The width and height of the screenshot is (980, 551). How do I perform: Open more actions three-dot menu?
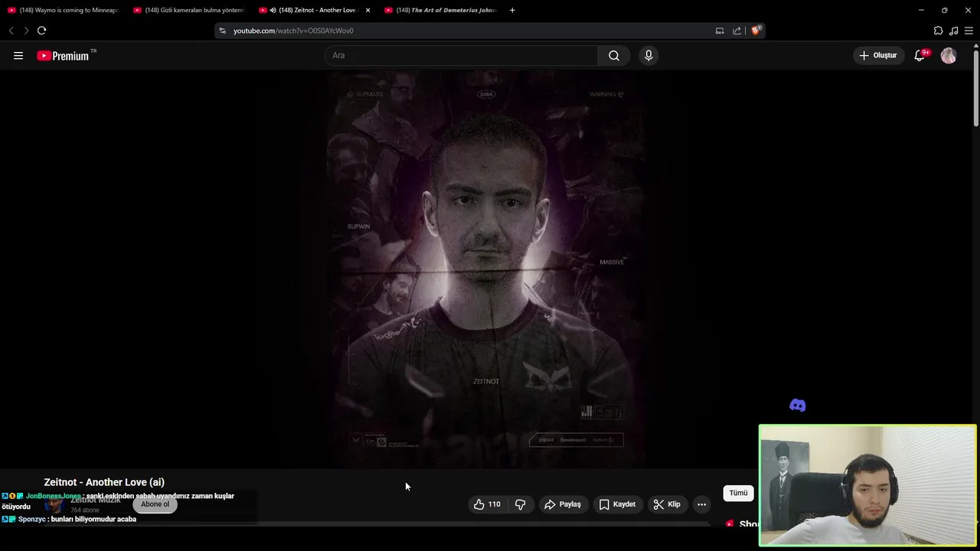tap(701, 504)
